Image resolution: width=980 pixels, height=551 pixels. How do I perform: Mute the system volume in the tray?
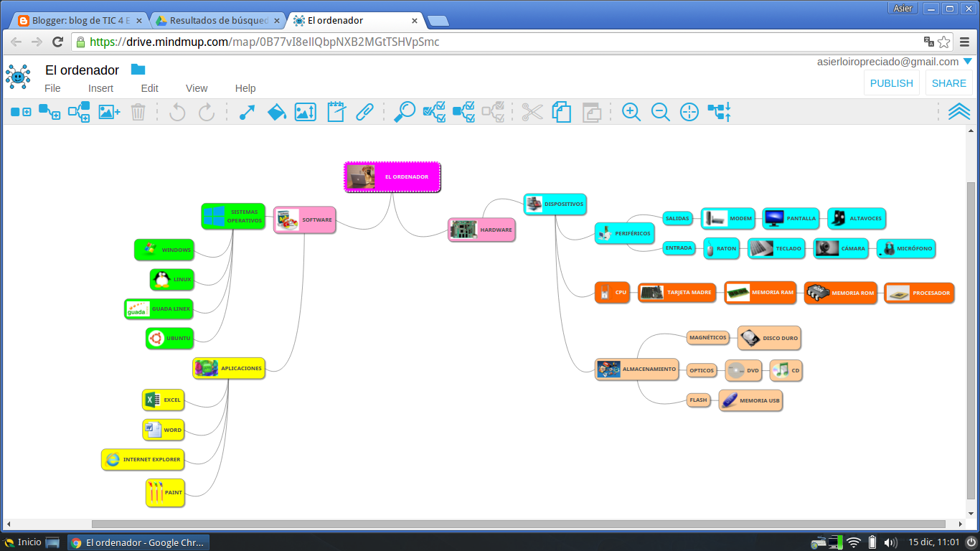pos(890,542)
